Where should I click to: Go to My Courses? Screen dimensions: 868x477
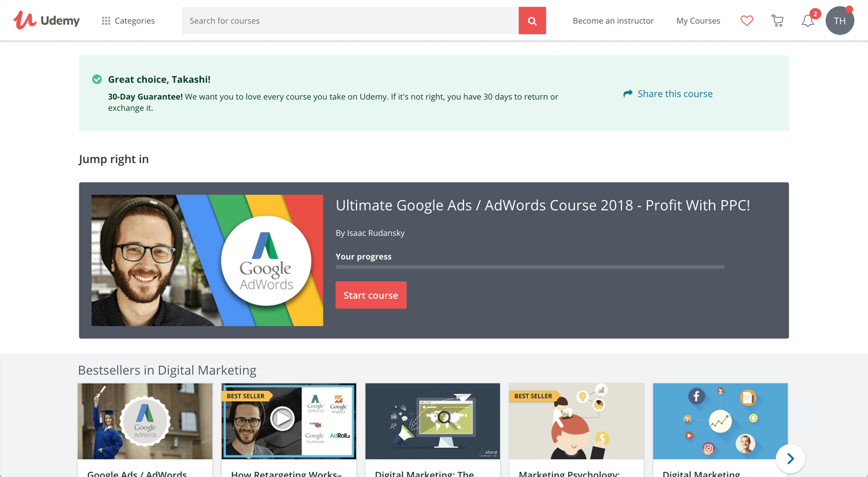[698, 21]
